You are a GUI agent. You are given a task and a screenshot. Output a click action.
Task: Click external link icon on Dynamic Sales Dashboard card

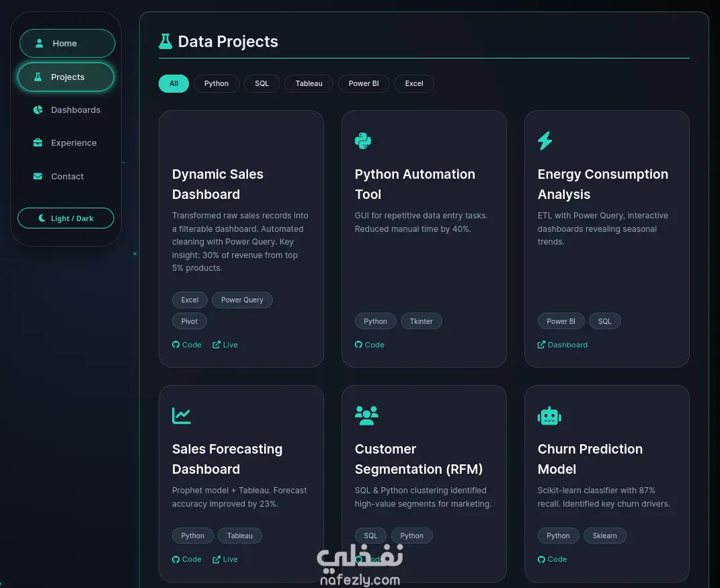pos(216,345)
